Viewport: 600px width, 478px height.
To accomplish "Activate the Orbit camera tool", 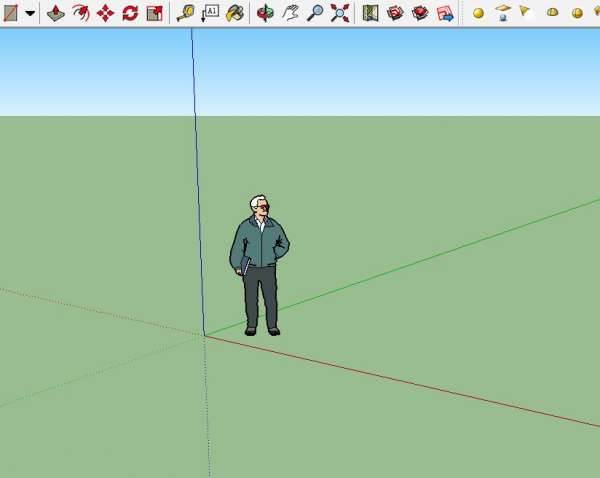I will 265,13.
